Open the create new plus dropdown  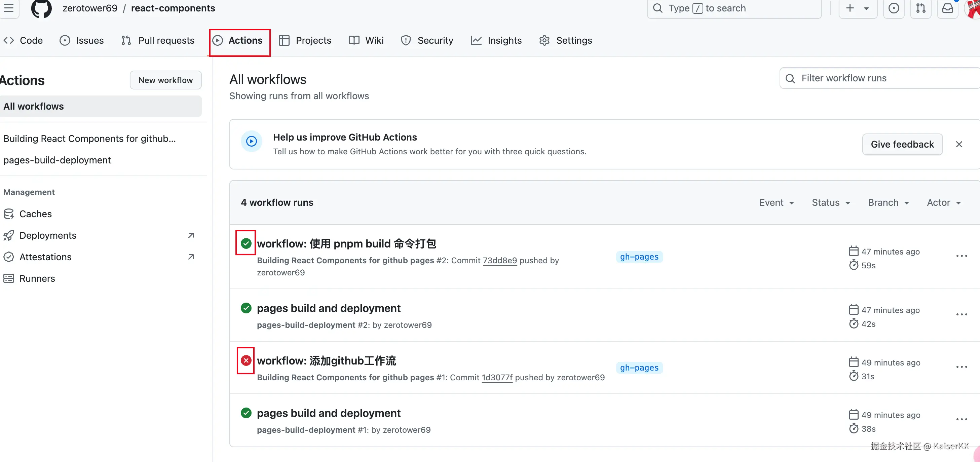[858, 8]
